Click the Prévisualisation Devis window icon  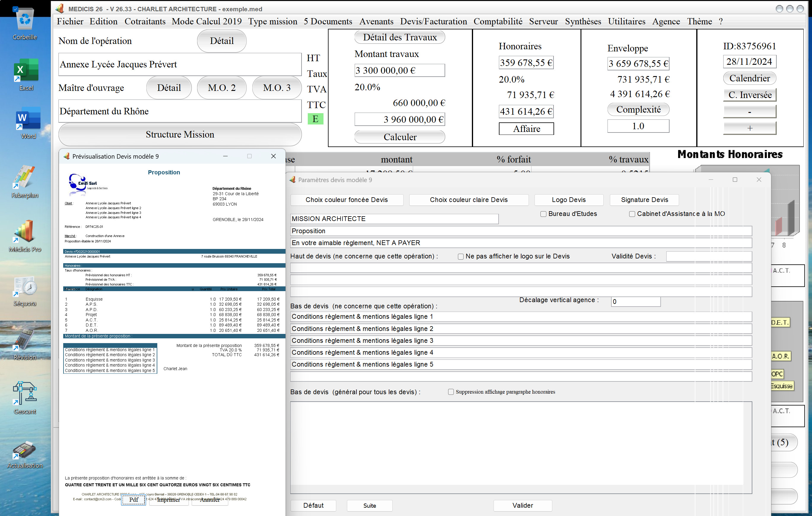(x=66, y=156)
